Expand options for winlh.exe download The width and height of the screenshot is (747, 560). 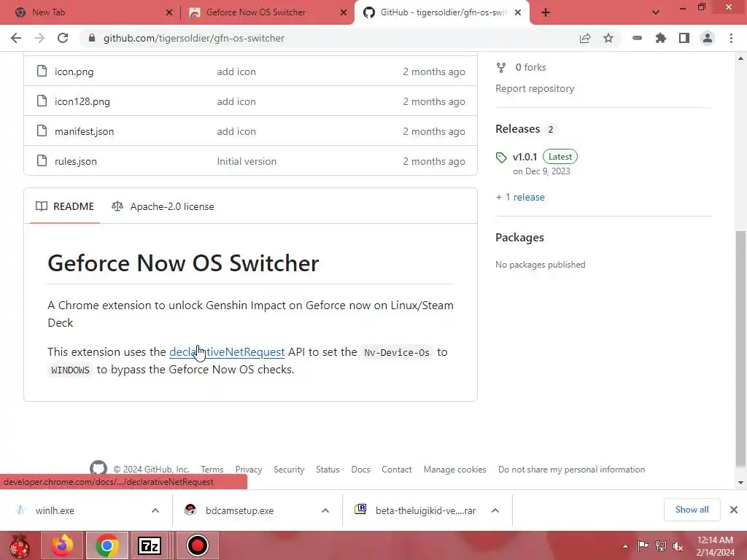point(155,510)
